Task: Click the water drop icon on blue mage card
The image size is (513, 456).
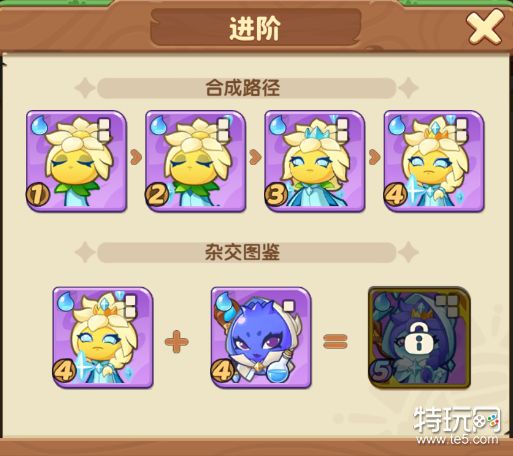Action: point(225,302)
